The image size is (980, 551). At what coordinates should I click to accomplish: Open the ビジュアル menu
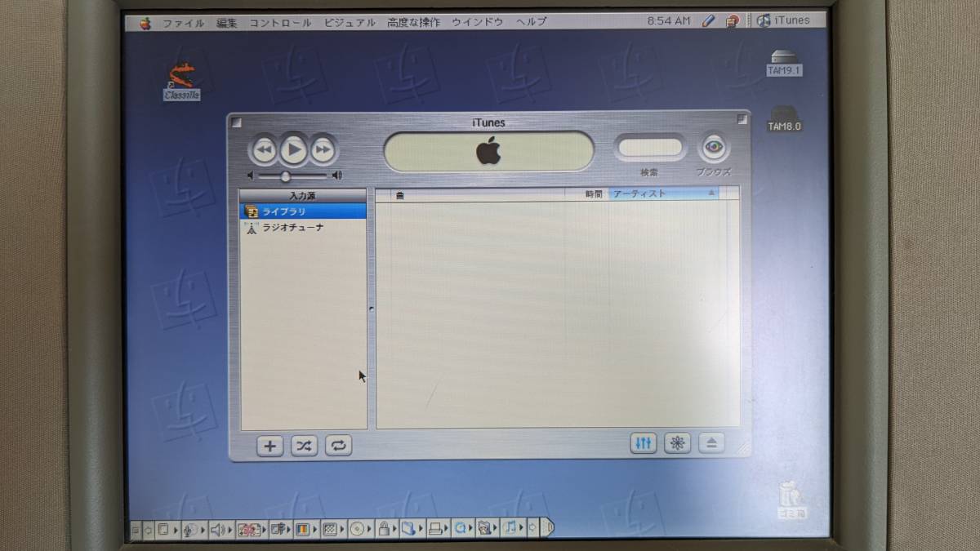pos(350,23)
